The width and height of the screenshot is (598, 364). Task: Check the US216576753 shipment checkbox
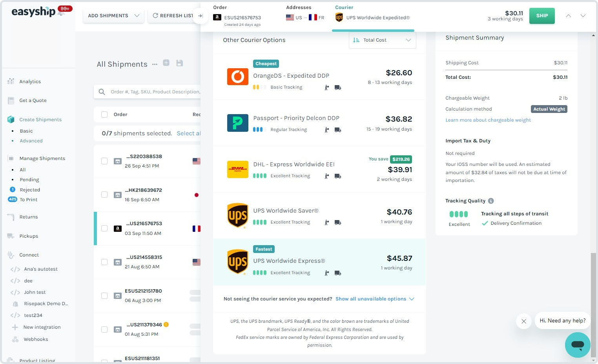coord(104,228)
